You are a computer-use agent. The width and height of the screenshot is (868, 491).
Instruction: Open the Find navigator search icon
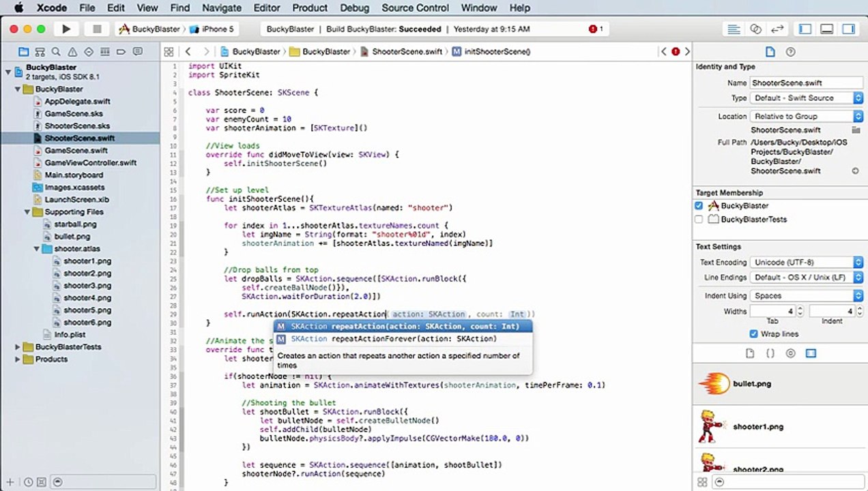click(56, 52)
